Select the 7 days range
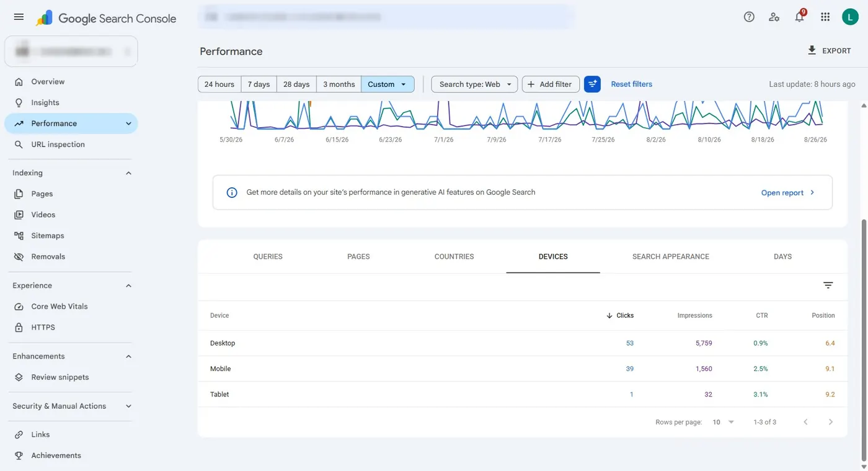This screenshot has height=471, width=868. point(259,84)
